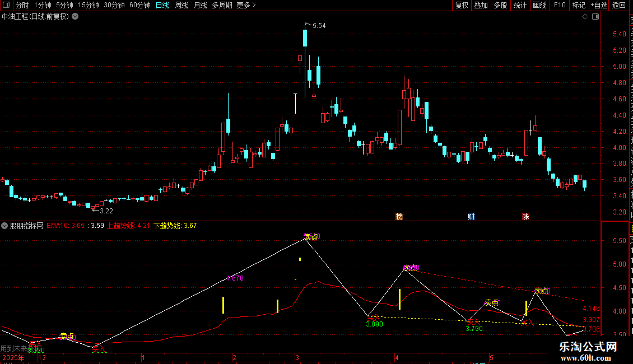Viewport: 633px width, 364px height.
Task: Select the 5分钟 period tab
Action: click(64, 5)
